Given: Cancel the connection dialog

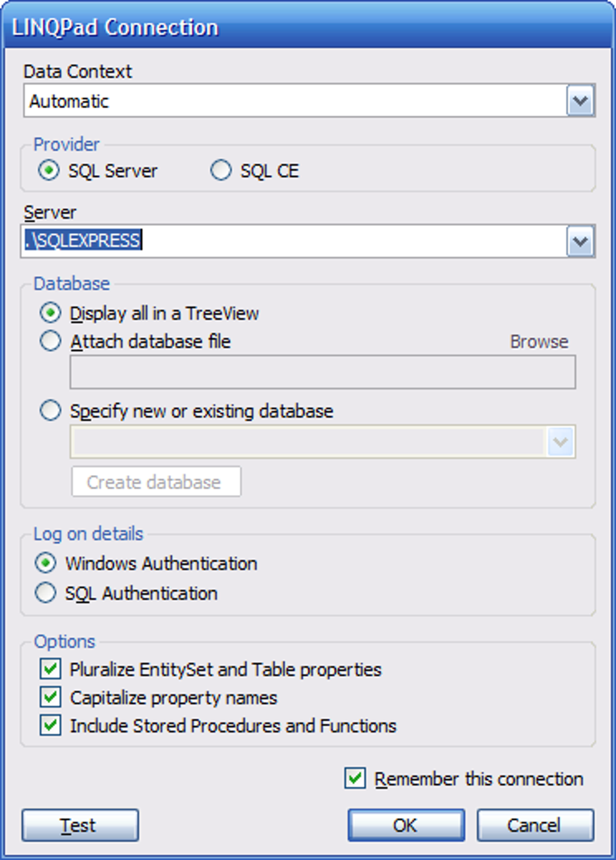Looking at the screenshot, I should click(534, 825).
